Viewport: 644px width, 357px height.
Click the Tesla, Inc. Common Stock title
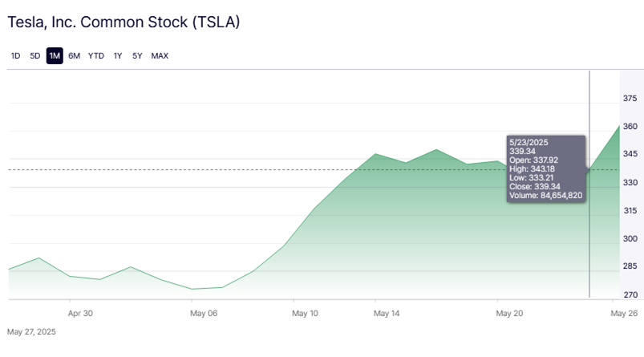(x=124, y=23)
